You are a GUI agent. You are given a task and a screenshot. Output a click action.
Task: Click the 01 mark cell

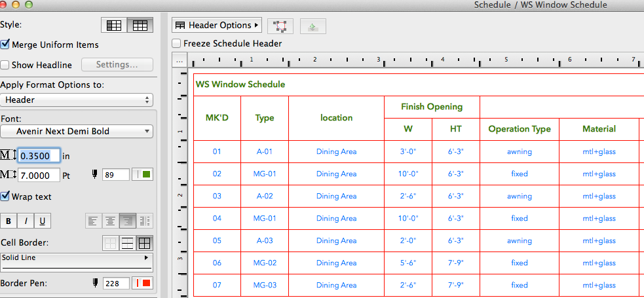tap(217, 151)
